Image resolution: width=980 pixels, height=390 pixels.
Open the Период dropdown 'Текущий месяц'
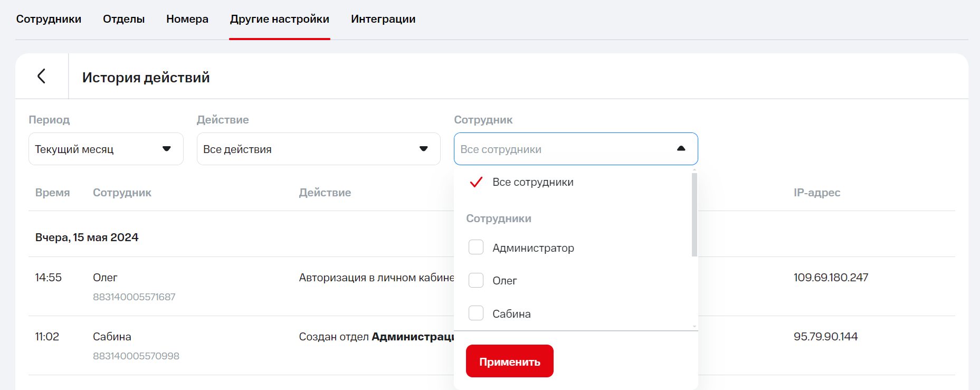[106, 149]
